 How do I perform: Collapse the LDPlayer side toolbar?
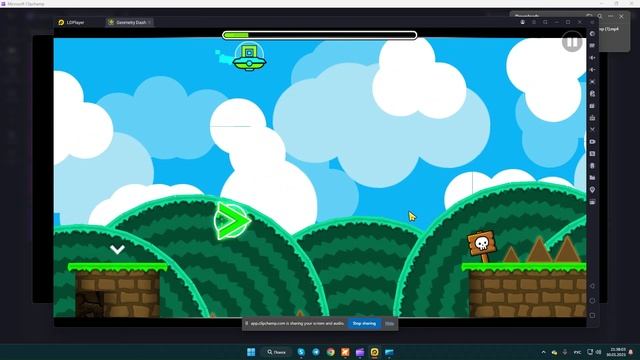click(592, 22)
